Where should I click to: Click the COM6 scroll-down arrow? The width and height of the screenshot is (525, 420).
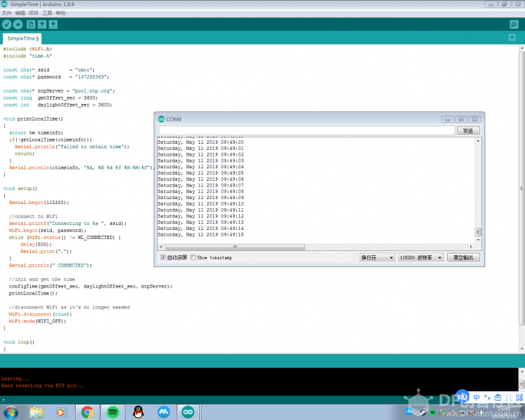[x=478, y=240]
